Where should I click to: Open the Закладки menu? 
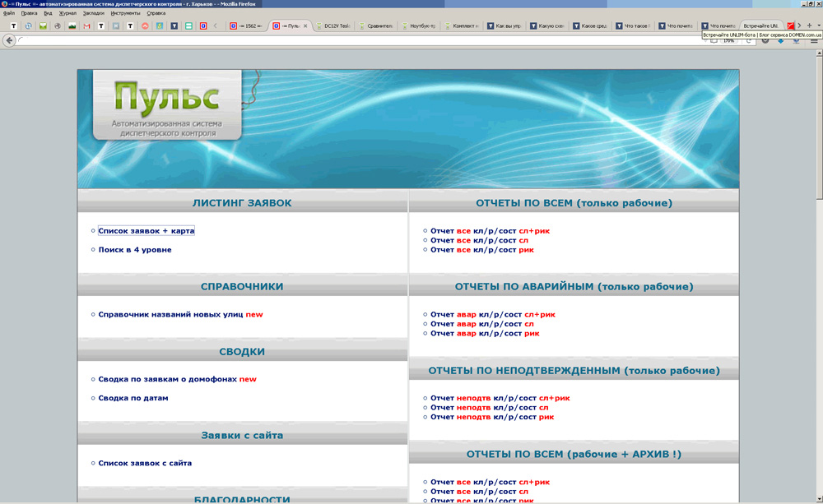[91, 13]
